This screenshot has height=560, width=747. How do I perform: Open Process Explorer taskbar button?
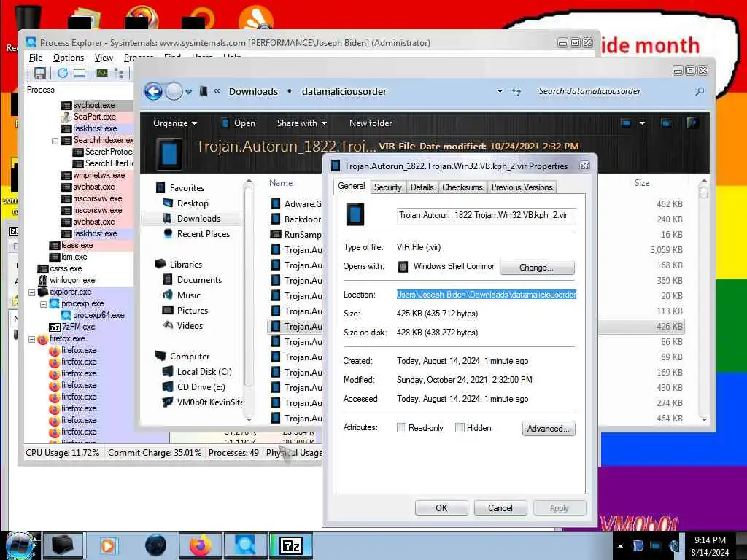point(246,545)
